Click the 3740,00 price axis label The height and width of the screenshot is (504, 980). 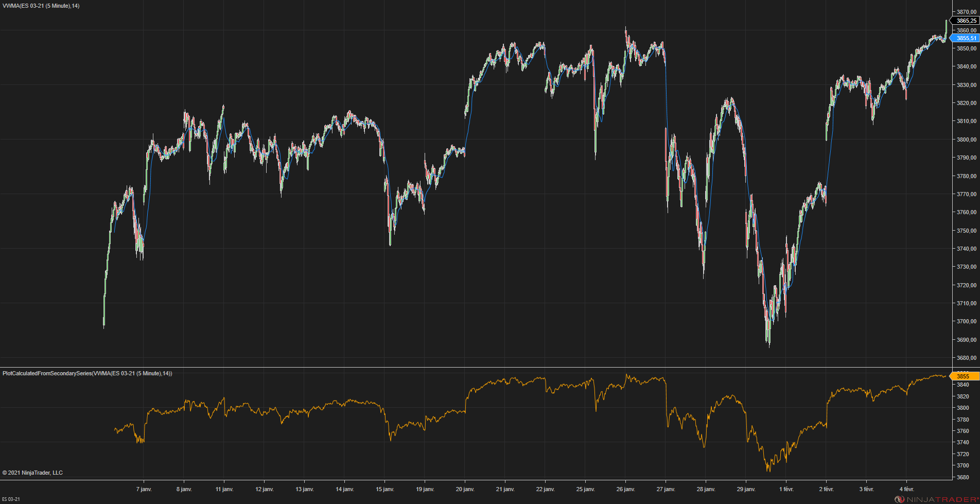coord(967,249)
